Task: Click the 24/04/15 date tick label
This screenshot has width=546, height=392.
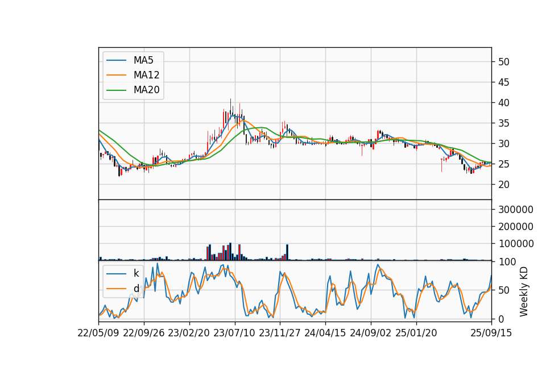Action: pyautogui.click(x=325, y=333)
